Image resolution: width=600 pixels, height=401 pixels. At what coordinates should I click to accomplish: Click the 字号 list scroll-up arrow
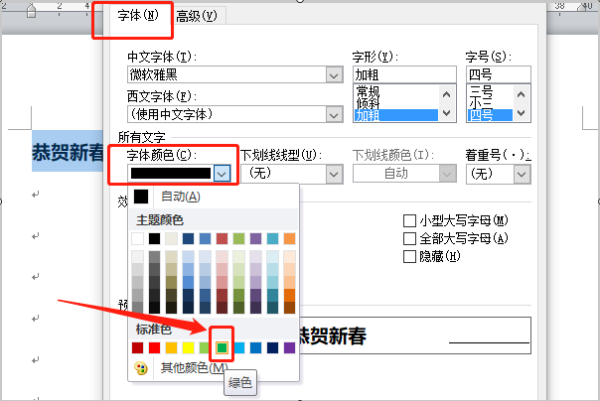(521, 94)
